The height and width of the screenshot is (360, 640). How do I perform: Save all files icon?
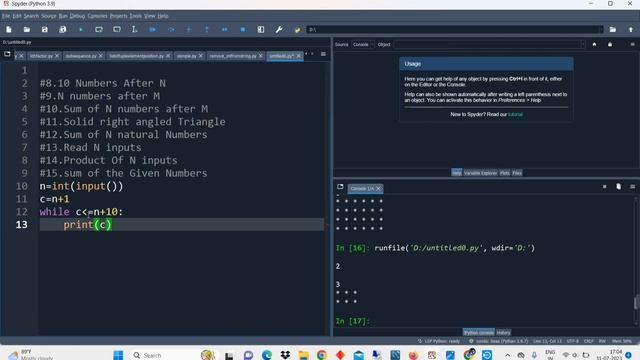[x=62, y=29]
